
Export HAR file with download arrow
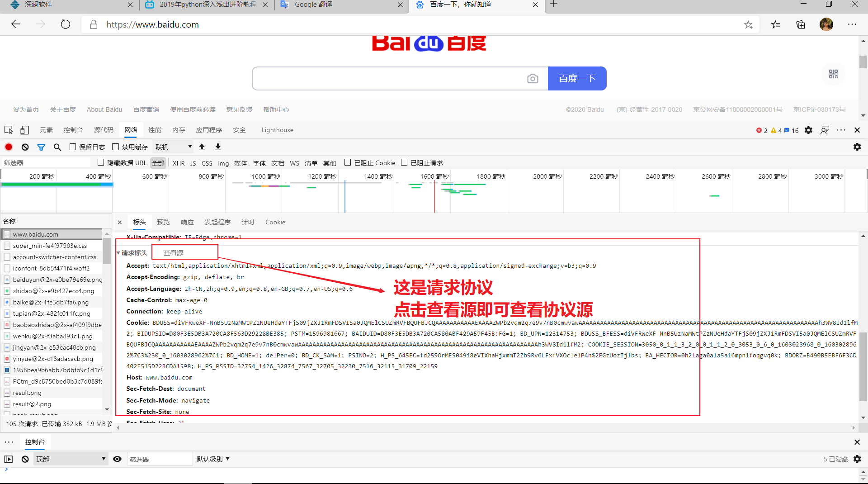(x=218, y=147)
